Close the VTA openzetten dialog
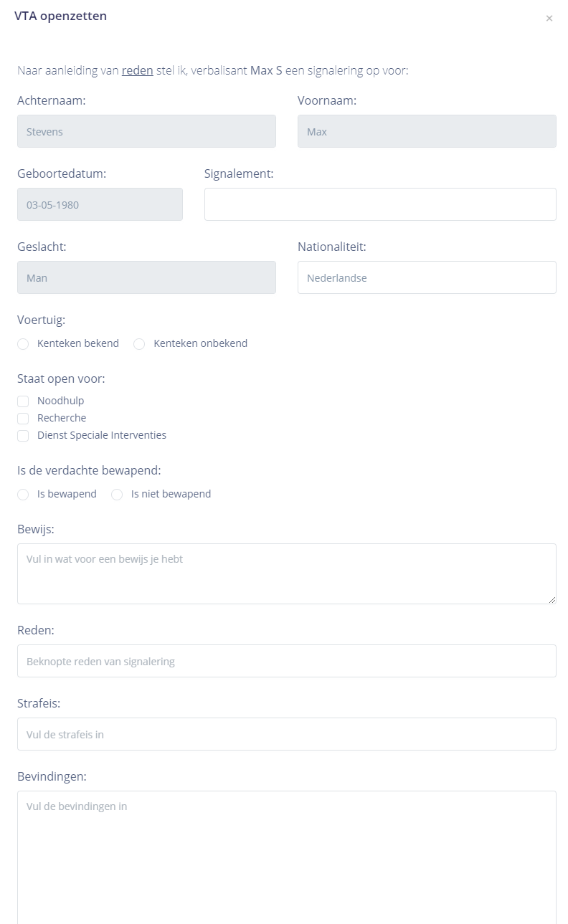568x924 pixels. coord(549,19)
